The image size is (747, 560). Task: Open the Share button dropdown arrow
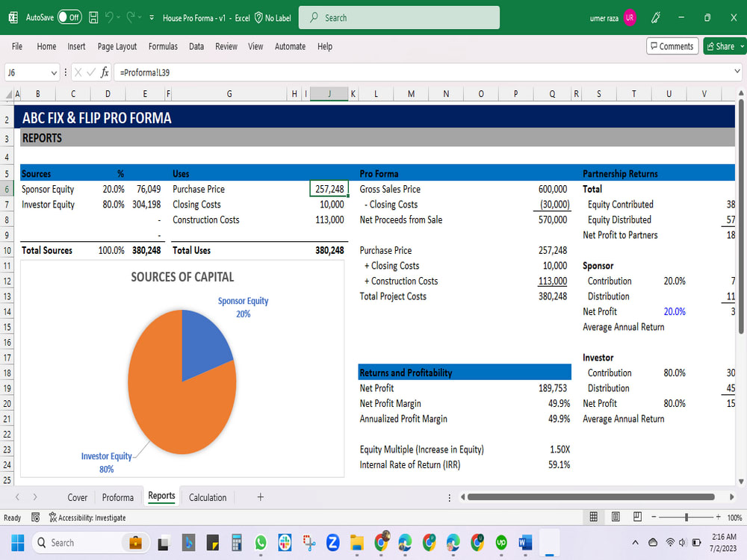(x=743, y=46)
